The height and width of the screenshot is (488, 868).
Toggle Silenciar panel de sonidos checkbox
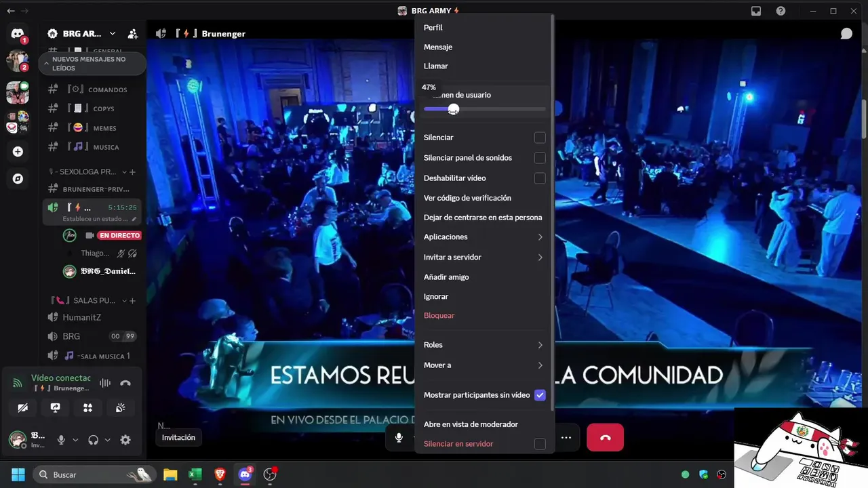(540, 158)
